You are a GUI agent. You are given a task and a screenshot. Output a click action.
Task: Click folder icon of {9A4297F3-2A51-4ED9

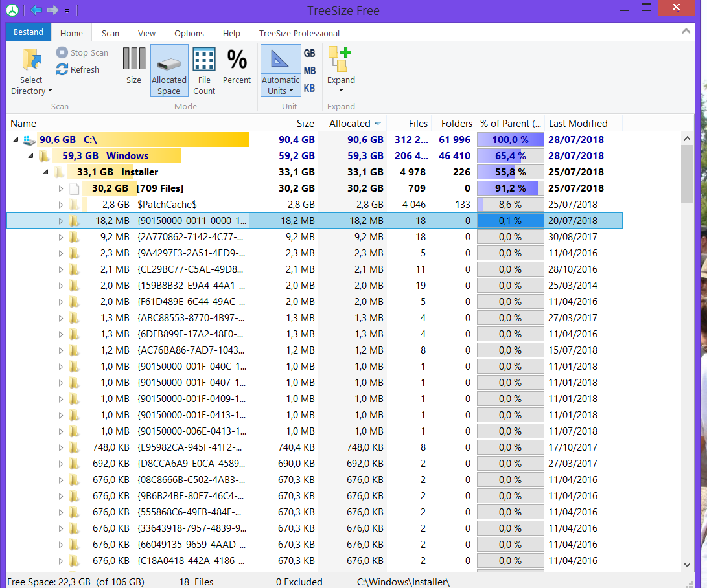point(74,253)
